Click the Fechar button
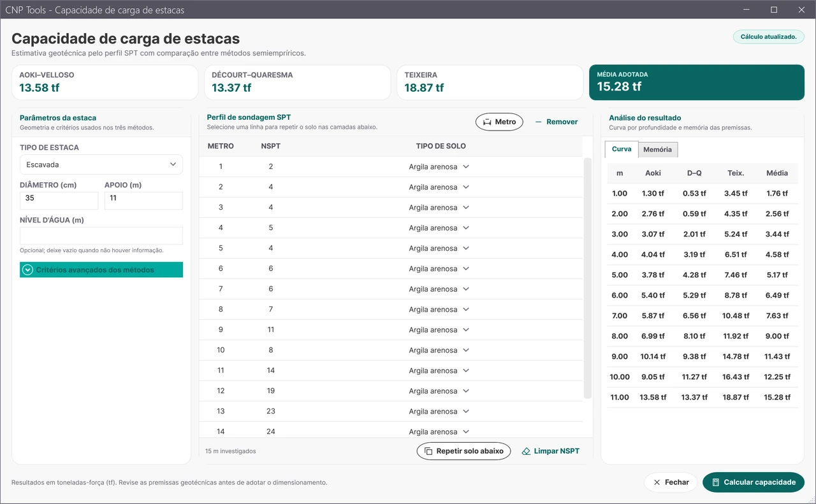Image resolution: width=816 pixels, height=504 pixels. point(671,482)
